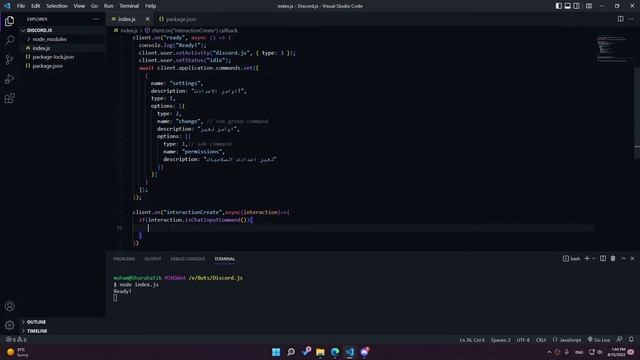
Task: Toggle the bottom panel layout icon
Action: (x=567, y=6)
